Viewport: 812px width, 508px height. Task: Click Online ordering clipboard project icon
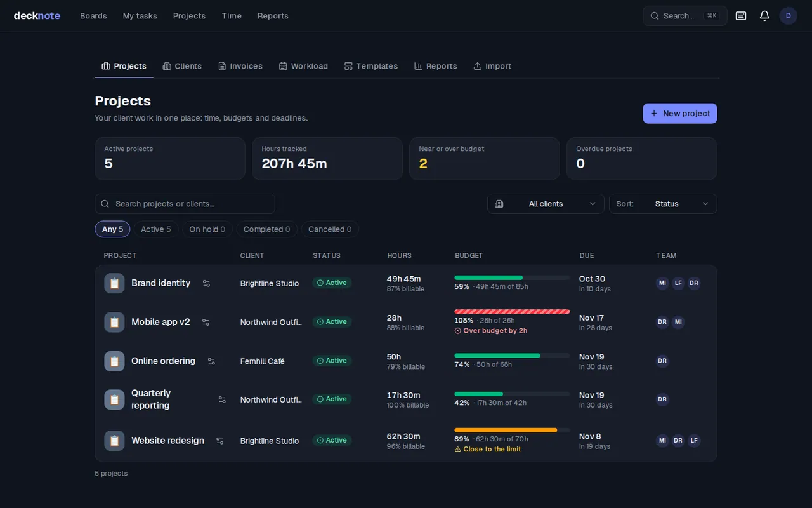click(x=114, y=361)
